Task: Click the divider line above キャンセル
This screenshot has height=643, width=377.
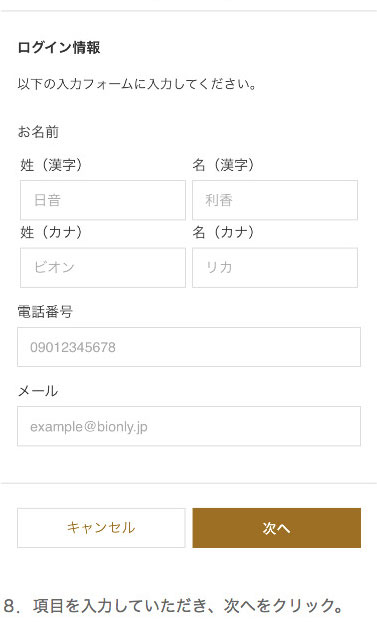Action: click(x=189, y=483)
